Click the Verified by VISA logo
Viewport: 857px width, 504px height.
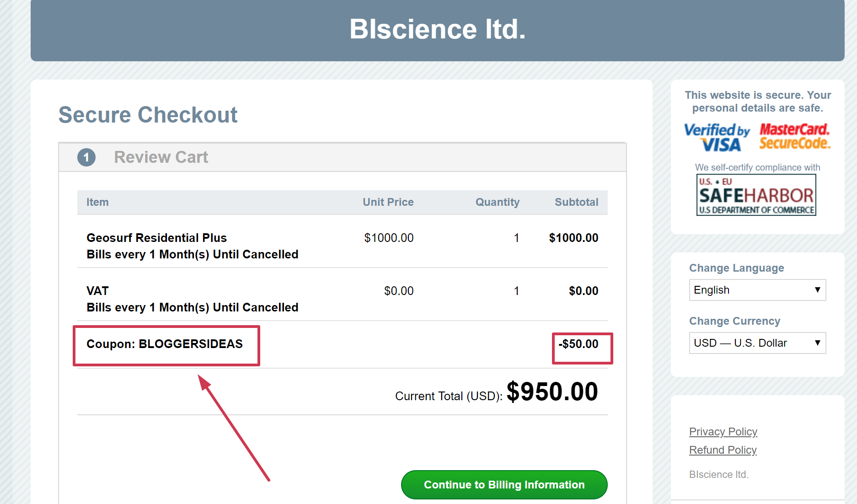[717, 137]
